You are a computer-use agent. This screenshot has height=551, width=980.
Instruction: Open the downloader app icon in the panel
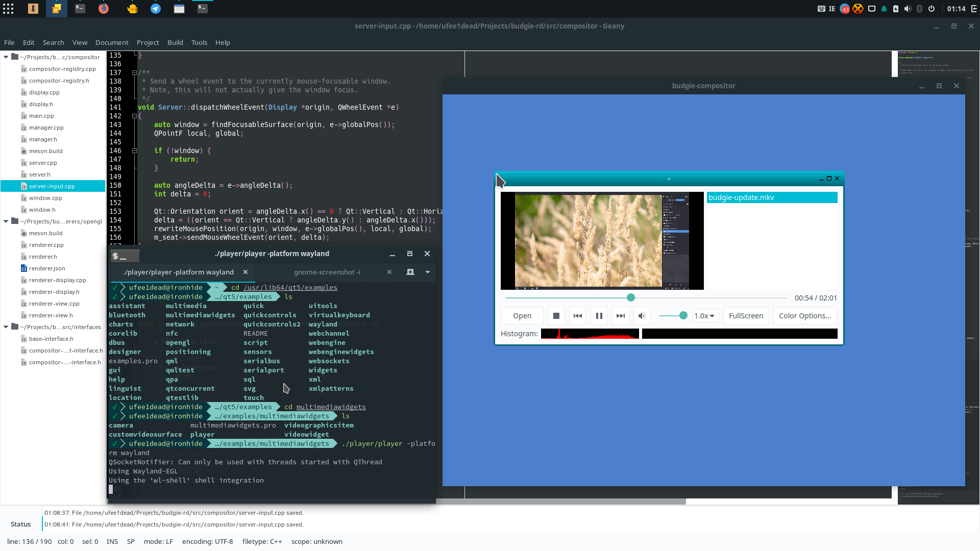pos(33,9)
